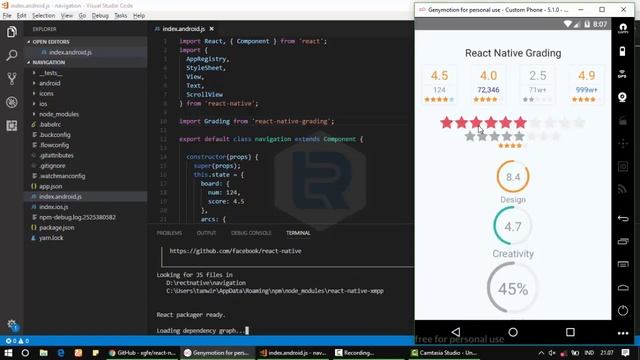
Task: Open the Debug view icon
Action: tap(11, 102)
